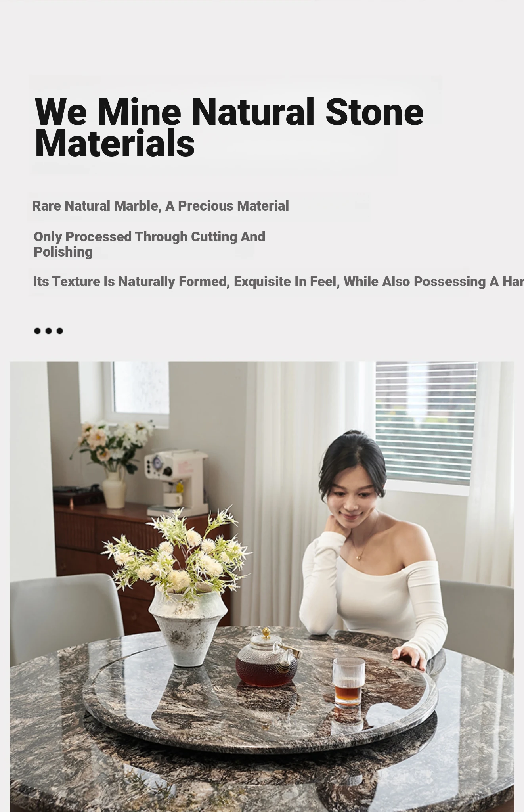
Task: Click the three-dot ellipsis below the description
Action: pos(48,331)
